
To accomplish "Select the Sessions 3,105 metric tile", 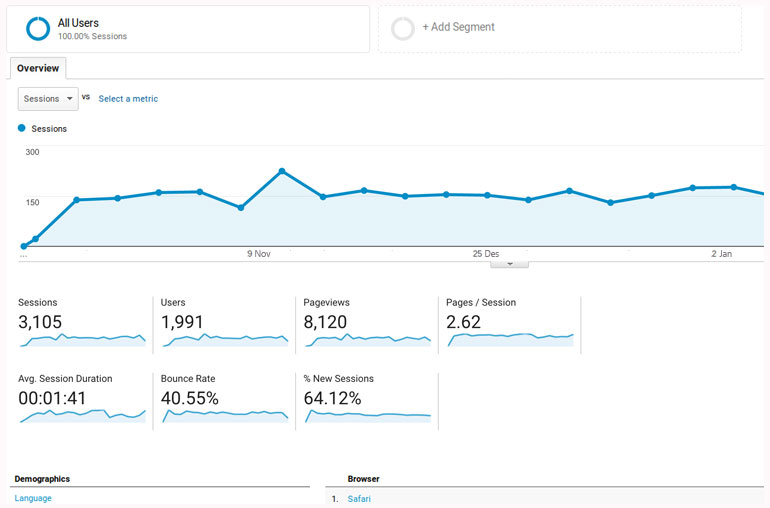I will 81,322.
